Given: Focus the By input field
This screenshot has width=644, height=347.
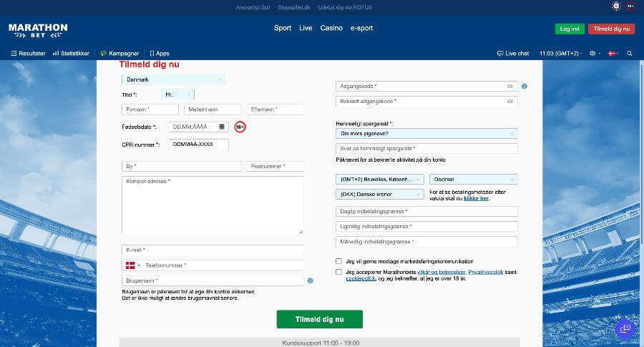Looking at the screenshot, I should tap(181, 166).
